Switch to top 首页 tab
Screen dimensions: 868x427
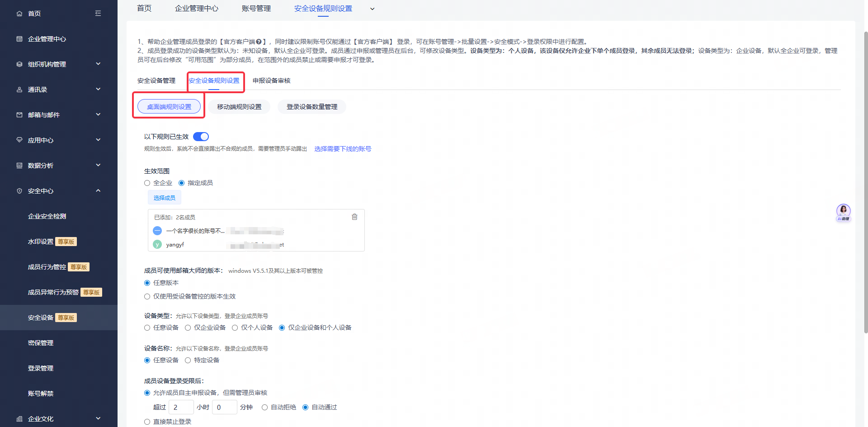point(144,8)
